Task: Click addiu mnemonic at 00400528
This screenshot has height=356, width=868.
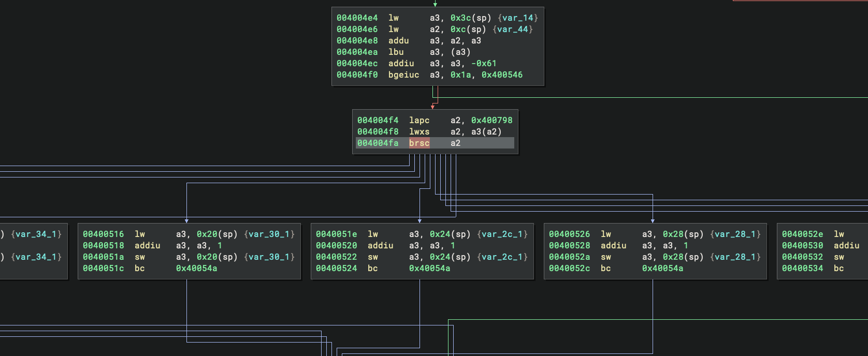Action: coord(614,246)
